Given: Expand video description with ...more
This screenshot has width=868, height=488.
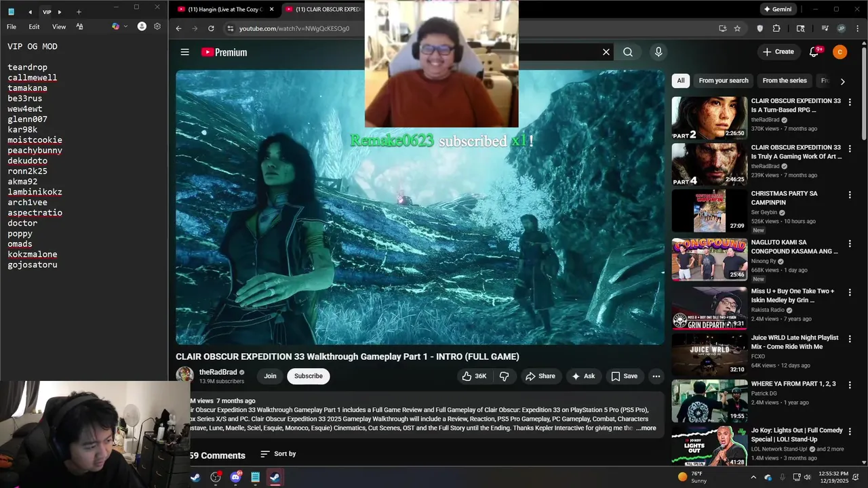Looking at the screenshot, I should click(x=646, y=428).
